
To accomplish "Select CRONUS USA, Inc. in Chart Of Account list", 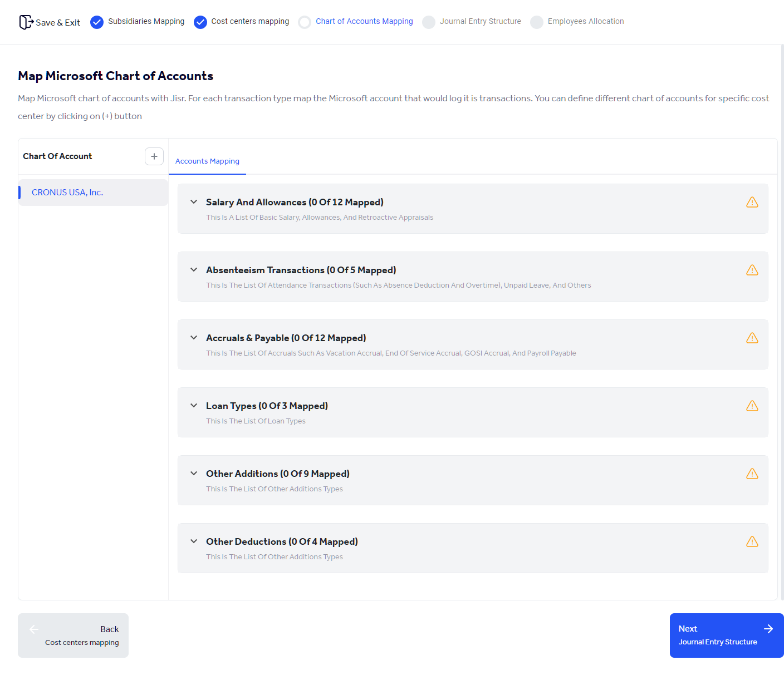I will 67,192.
